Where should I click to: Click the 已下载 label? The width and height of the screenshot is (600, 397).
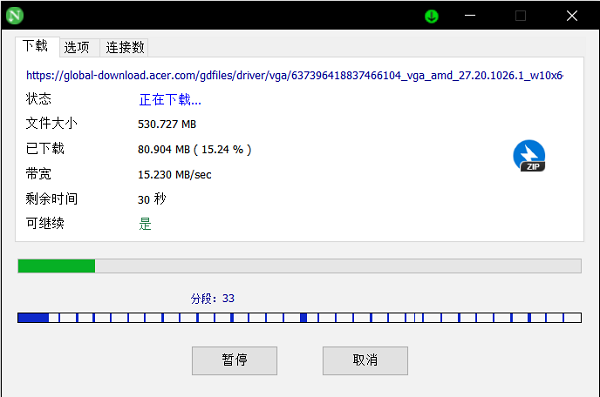(45, 149)
